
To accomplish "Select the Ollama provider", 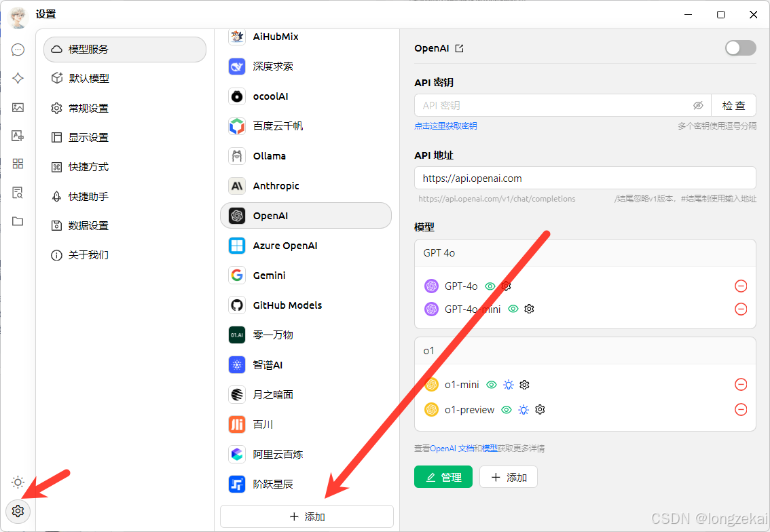I will point(306,156).
